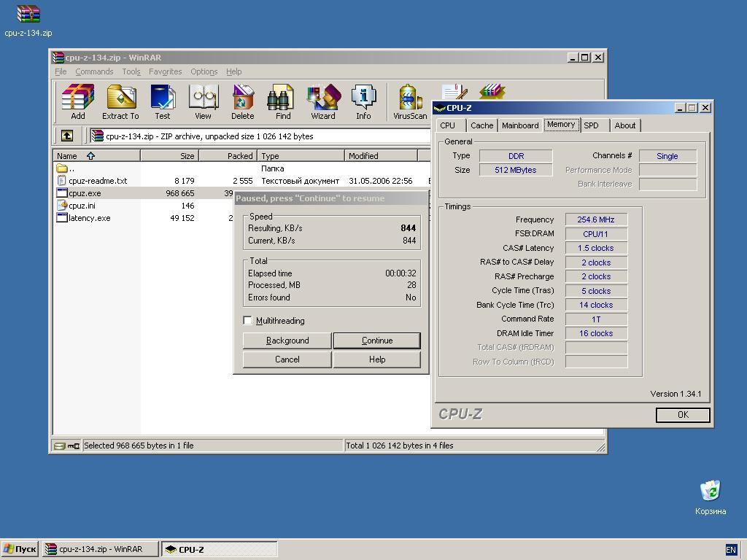The height and width of the screenshot is (560, 747).
Task: Click the Background button in benchmark dialog
Action: point(287,341)
